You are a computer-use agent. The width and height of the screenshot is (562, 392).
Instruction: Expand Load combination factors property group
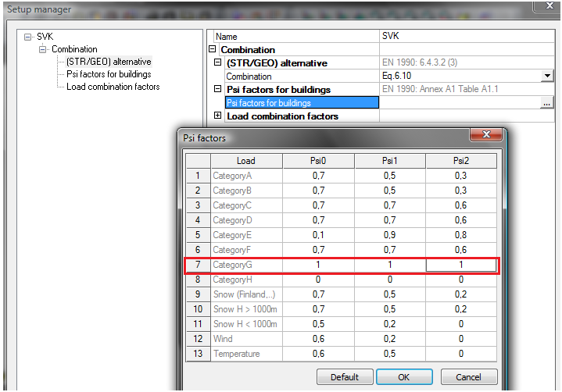pyautogui.click(x=217, y=116)
